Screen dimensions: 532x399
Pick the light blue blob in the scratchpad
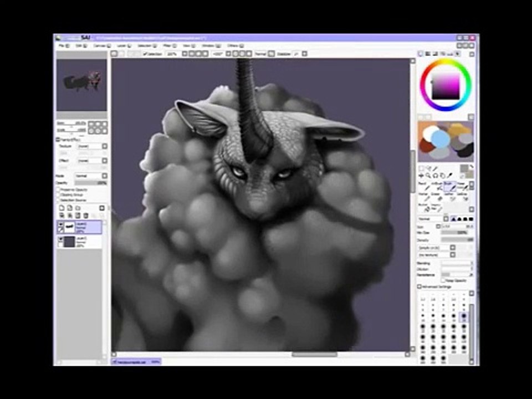click(x=441, y=140)
